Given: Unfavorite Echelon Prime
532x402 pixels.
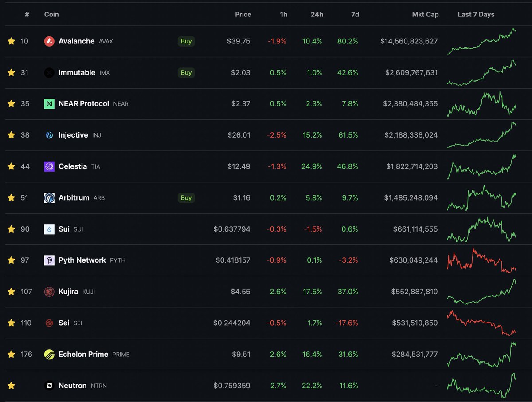Looking at the screenshot, I should pyautogui.click(x=11, y=354).
